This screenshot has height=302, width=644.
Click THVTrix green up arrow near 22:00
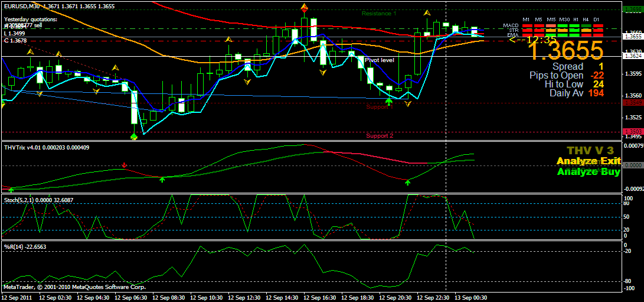pos(407,182)
